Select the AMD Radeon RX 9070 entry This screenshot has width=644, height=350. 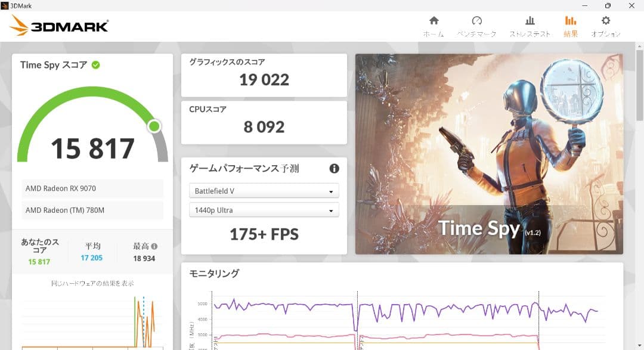click(x=92, y=188)
